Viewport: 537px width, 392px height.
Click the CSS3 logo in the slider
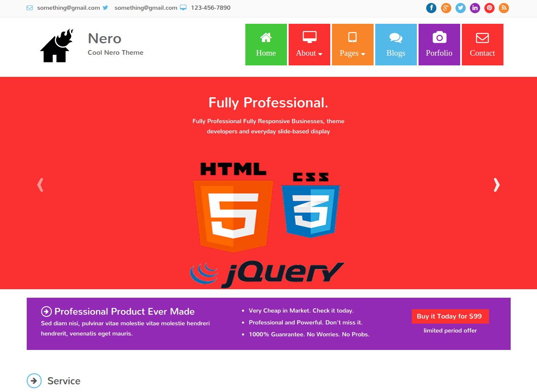[x=311, y=204]
